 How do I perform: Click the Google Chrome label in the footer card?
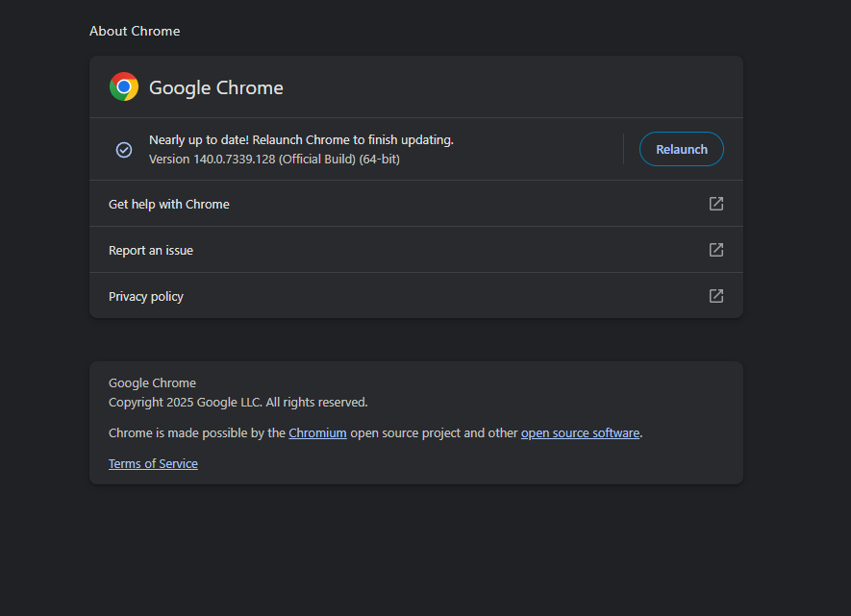(x=152, y=382)
